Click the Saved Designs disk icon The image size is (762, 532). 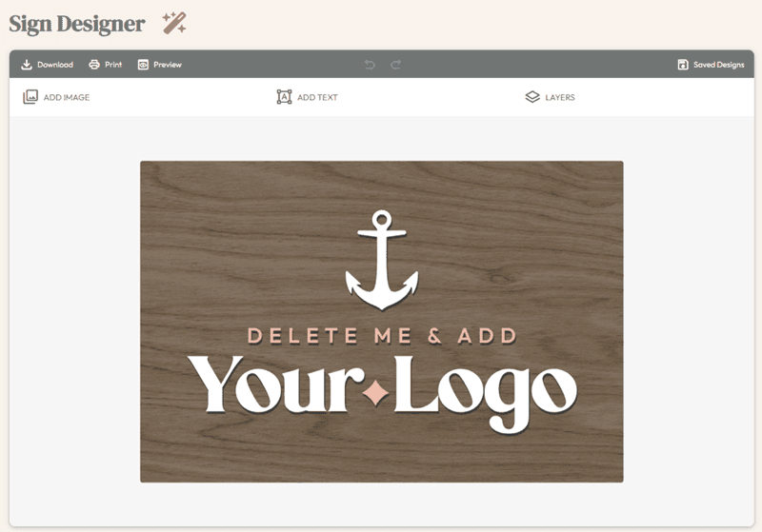683,65
